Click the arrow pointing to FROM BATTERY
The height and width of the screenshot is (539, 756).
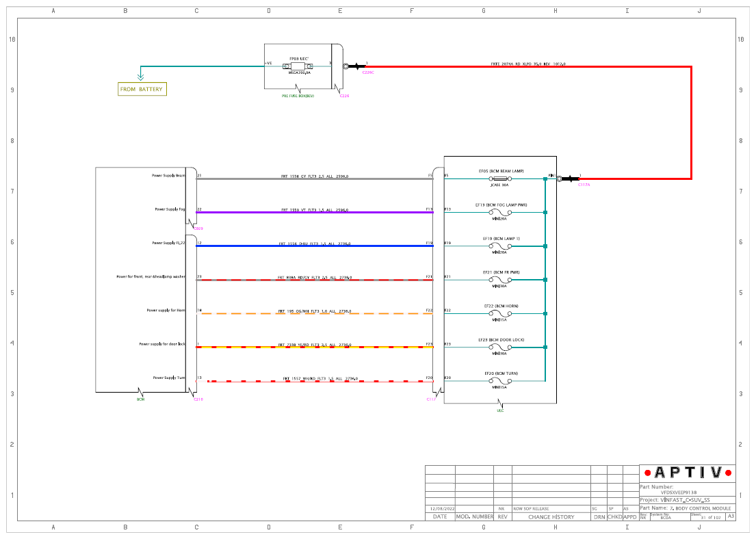point(140,76)
